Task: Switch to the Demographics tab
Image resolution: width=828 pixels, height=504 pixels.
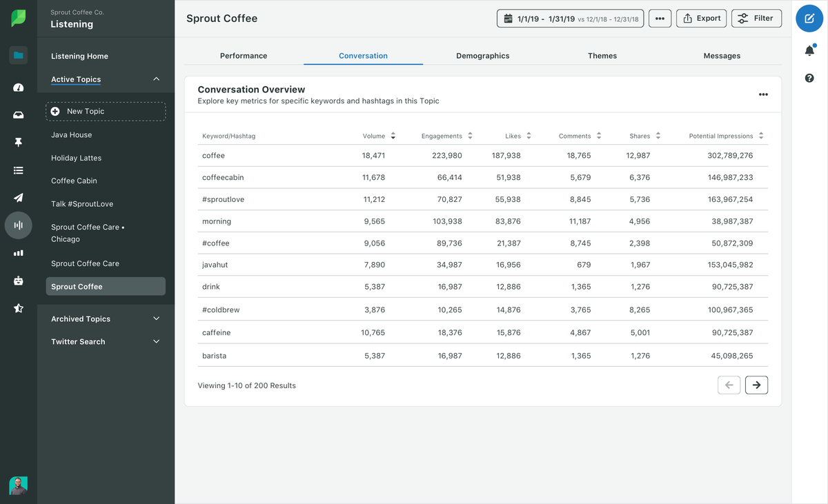Action: pos(483,56)
